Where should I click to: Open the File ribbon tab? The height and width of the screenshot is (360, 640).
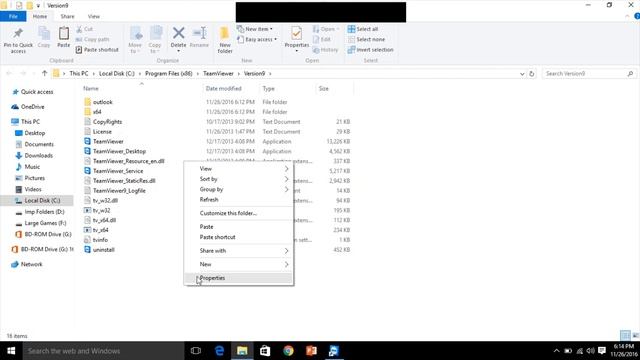click(13, 16)
